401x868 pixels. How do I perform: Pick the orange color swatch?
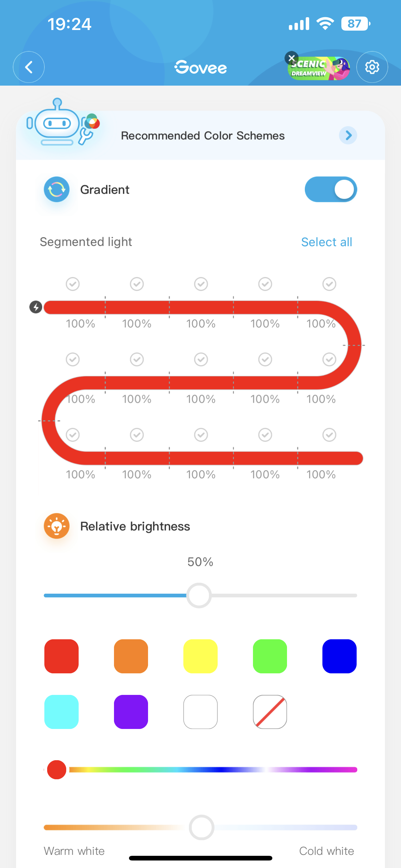pos(131,656)
